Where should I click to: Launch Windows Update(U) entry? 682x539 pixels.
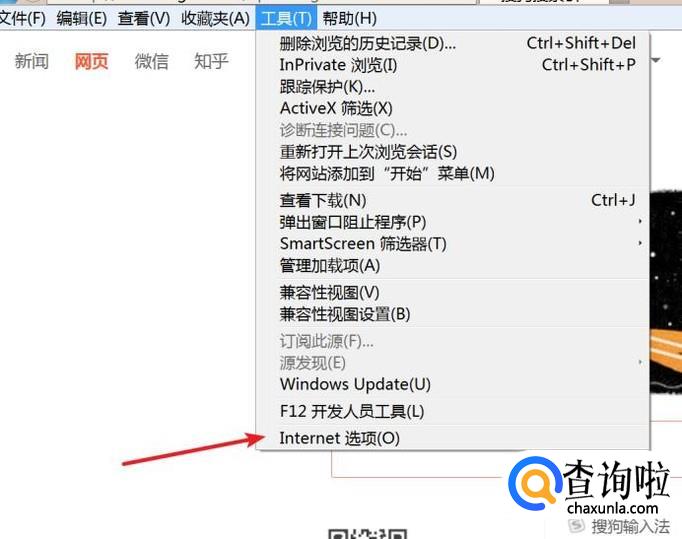[x=453, y=384]
